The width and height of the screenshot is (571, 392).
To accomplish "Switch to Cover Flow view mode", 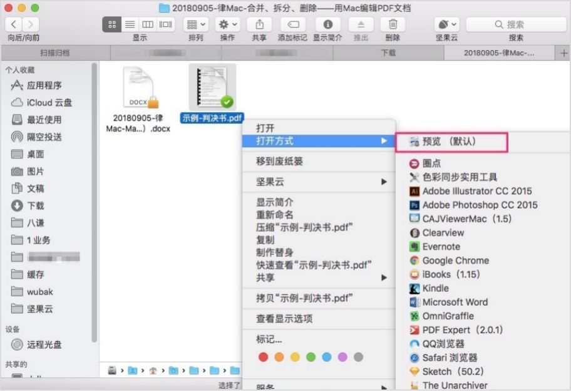I will [165, 24].
